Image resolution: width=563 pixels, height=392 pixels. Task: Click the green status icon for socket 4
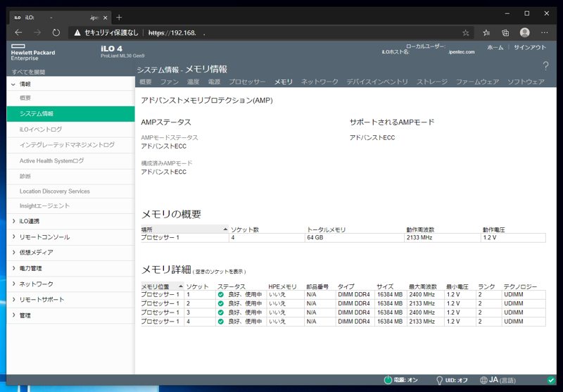click(x=221, y=322)
